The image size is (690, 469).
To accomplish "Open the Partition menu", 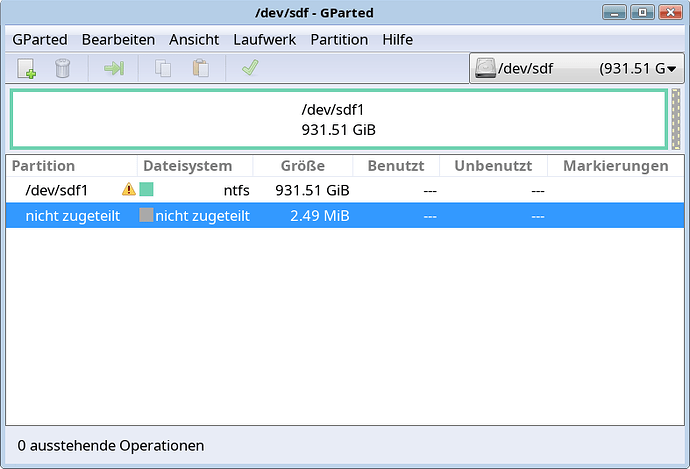I will point(339,40).
